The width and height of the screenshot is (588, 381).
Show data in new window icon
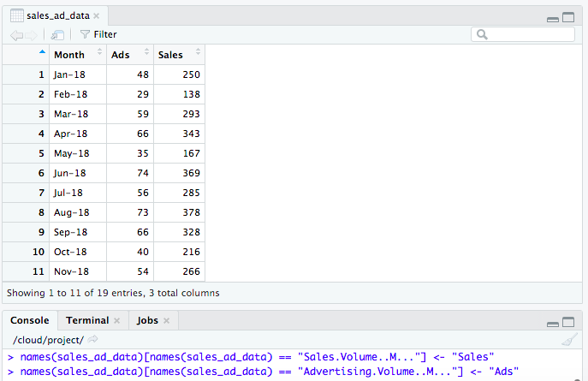click(57, 34)
